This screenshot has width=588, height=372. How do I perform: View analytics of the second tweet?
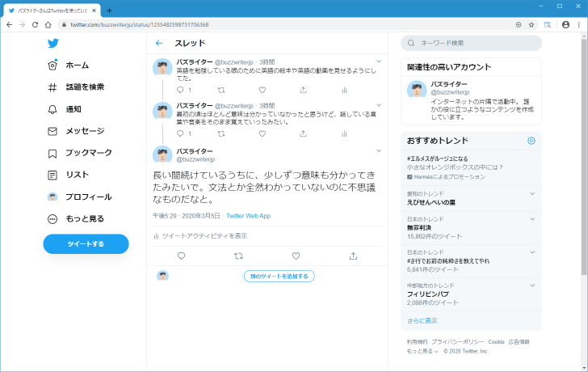344,133
